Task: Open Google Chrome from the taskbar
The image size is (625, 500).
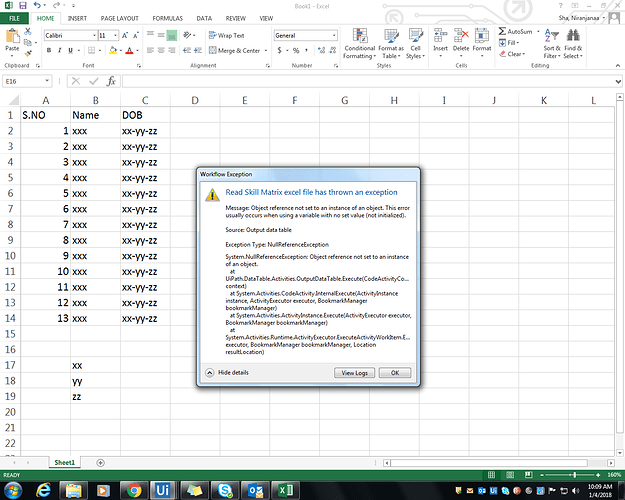Action: (x=134, y=490)
